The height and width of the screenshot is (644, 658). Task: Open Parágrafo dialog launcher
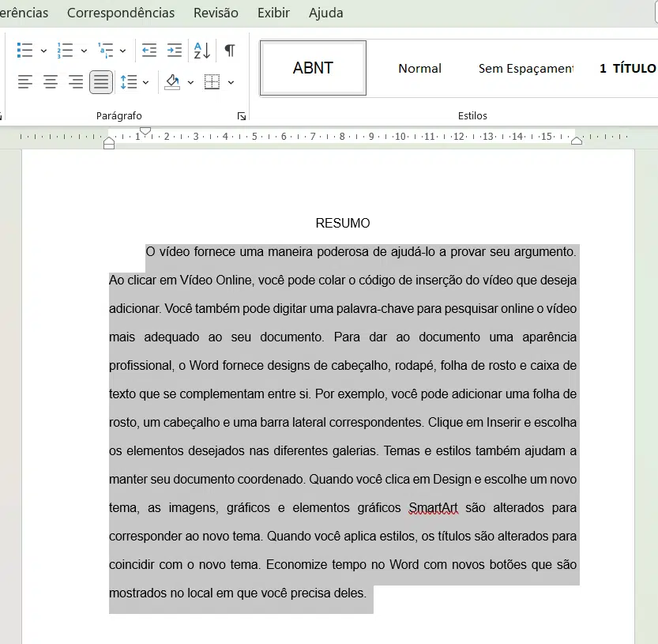click(241, 116)
